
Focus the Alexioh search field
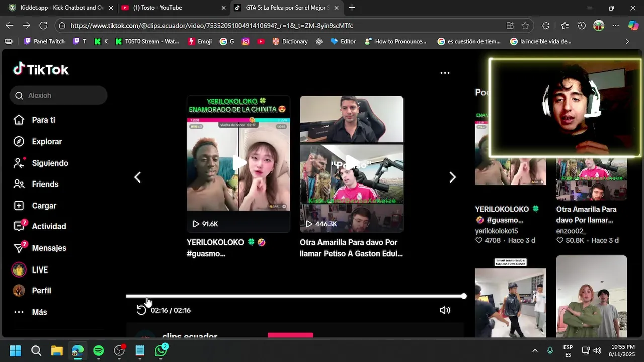click(x=58, y=95)
